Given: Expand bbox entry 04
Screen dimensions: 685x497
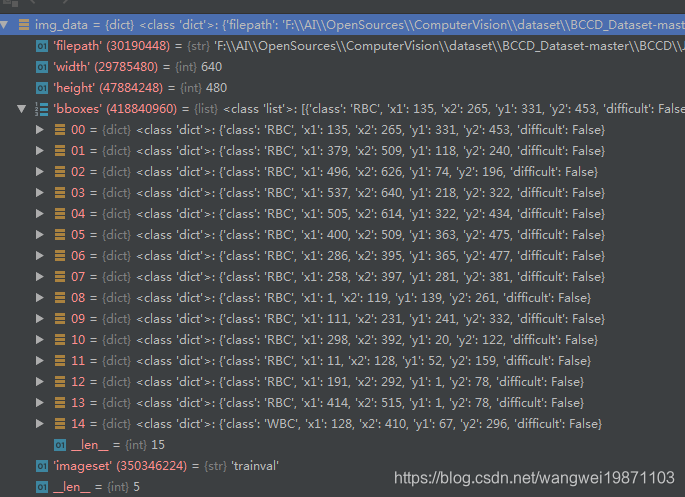Looking at the screenshot, I should tap(40, 214).
